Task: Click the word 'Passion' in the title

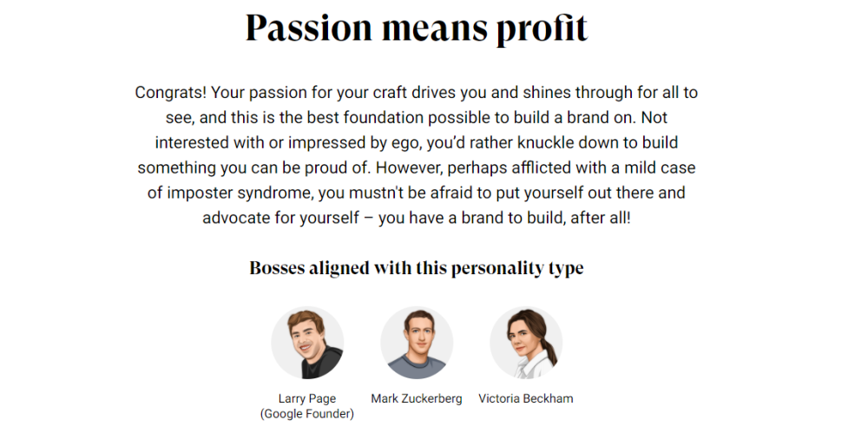Action: pos(309,27)
